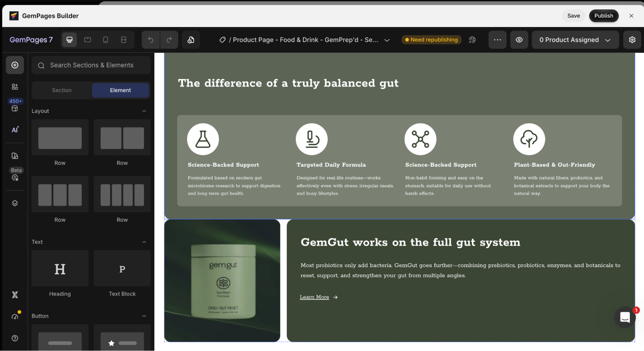The image size is (644, 351).
Task: Switch to desktop device view
Action: click(x=69, y=40)
